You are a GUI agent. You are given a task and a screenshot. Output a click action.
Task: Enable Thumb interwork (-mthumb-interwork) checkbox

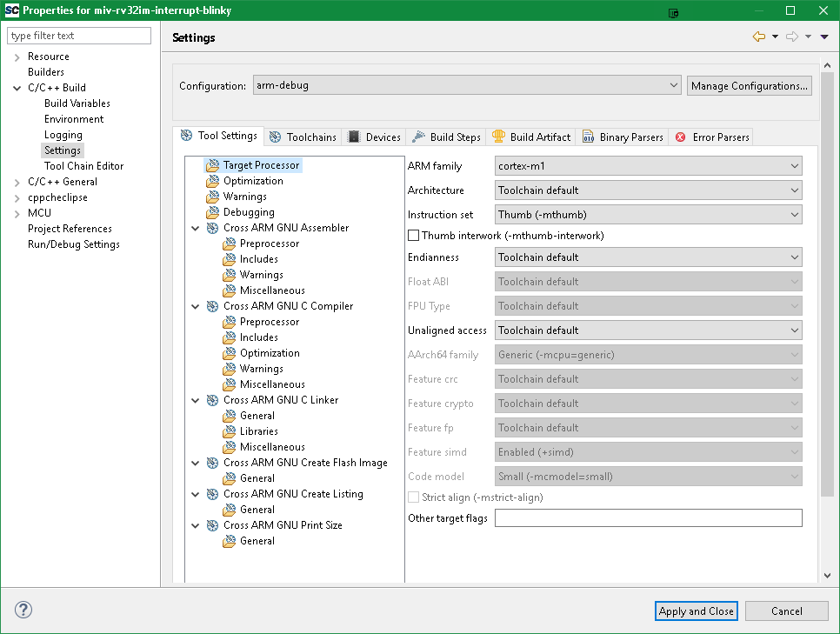pos(414,236)
